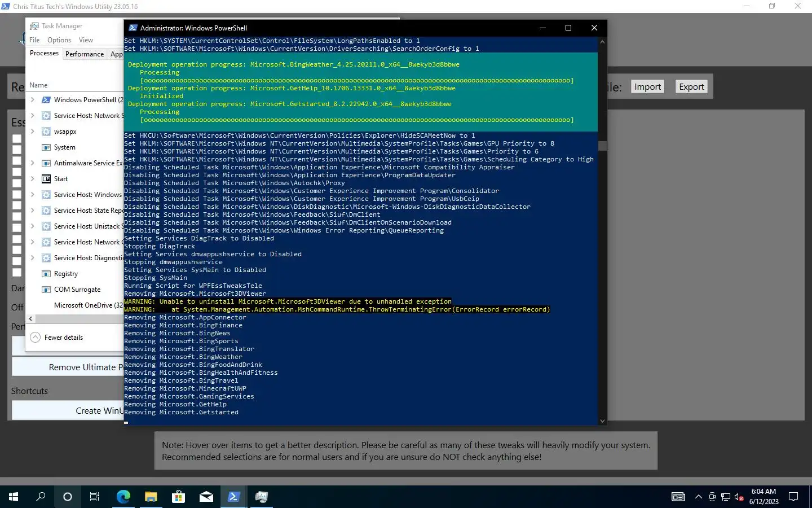Screen dimensions: 812x508
Task: Expand Antimalware Service process group
Action: 32,163
